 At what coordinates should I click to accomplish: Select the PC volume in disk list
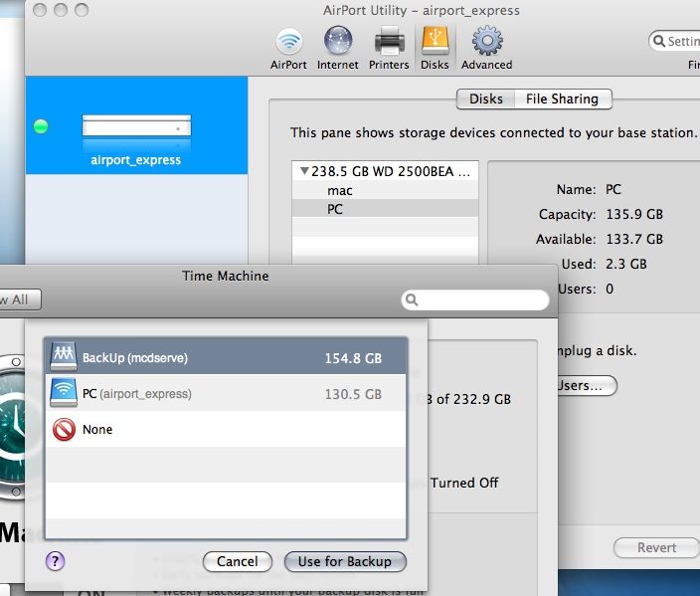385,209
